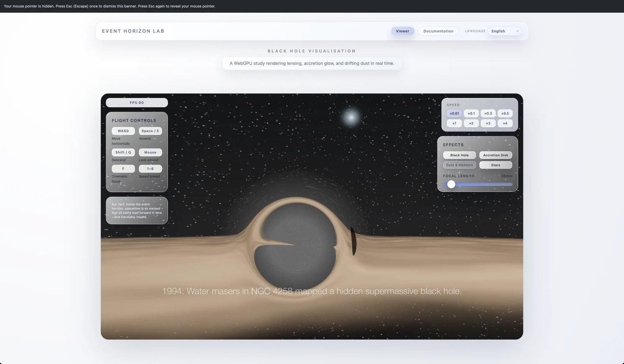Screen dimensions: 624x364
Task: Click the Flight Controls heading
Action: 134,120
